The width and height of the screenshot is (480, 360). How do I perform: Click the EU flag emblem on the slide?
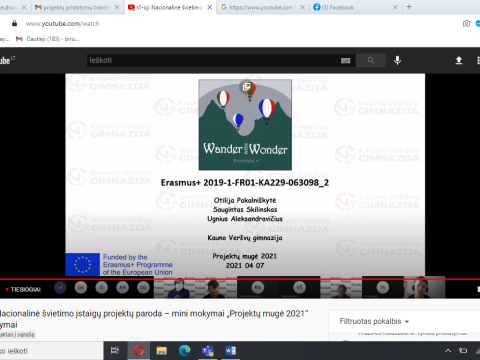click(x=83, y=265)
